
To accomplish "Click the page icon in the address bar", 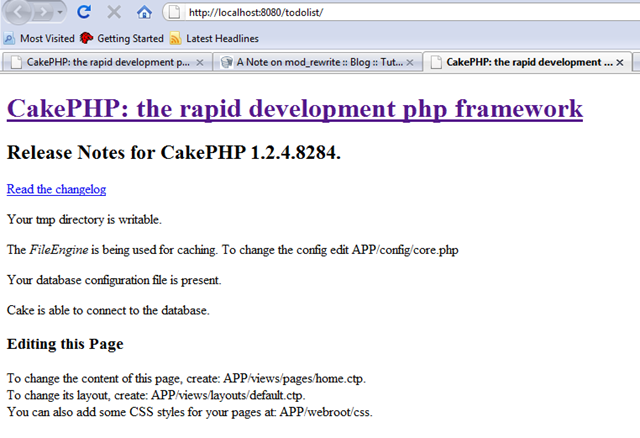I will [174, 12].
